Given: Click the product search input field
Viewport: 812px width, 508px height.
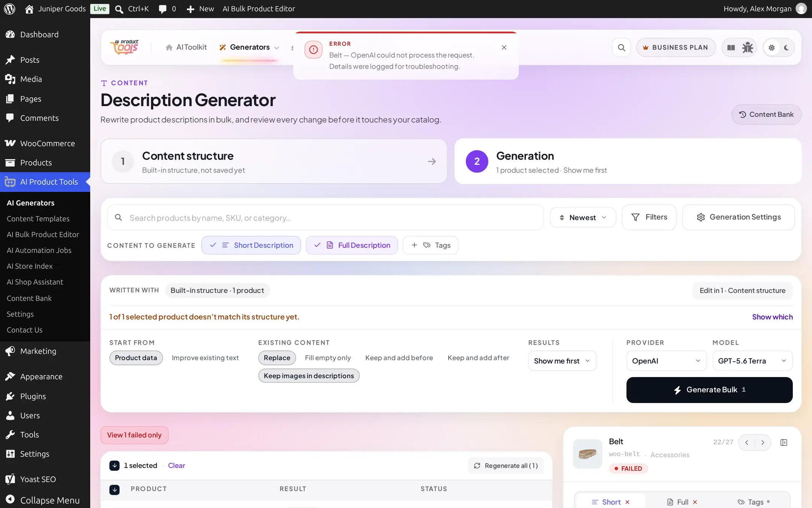Looking at the screenshot, I should pyautogui.click(x=326, y=217).
